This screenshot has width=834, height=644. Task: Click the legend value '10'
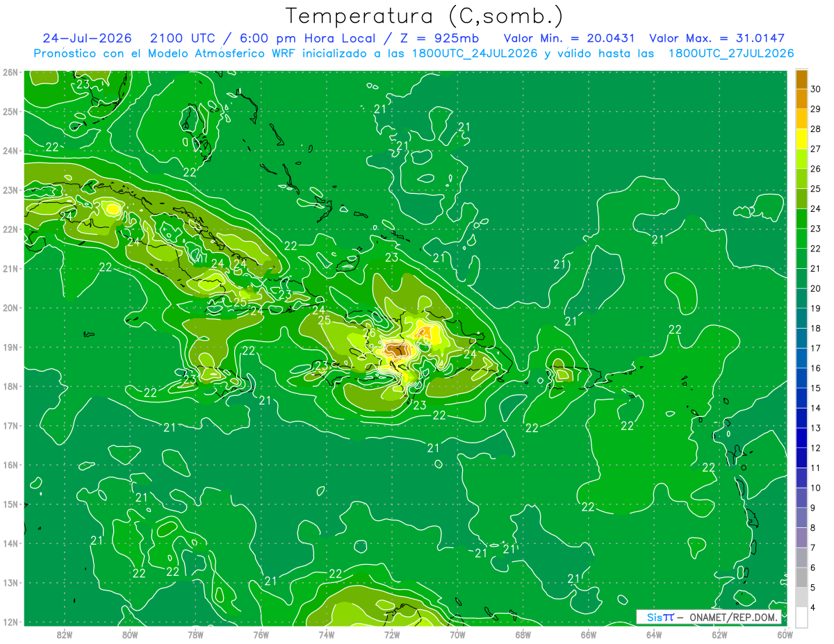[x=815, y=488]
